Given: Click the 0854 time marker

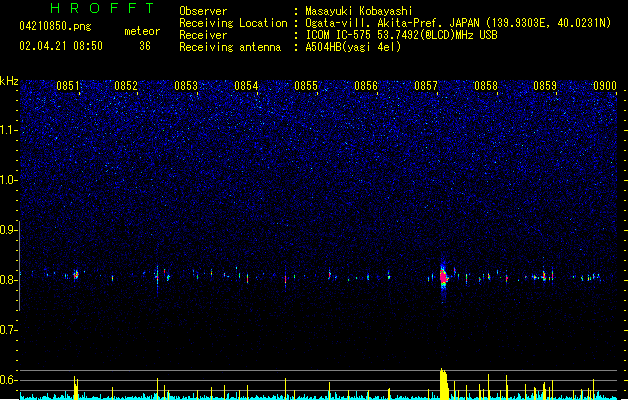Looking at the screenshot, I should pos(246,86).
